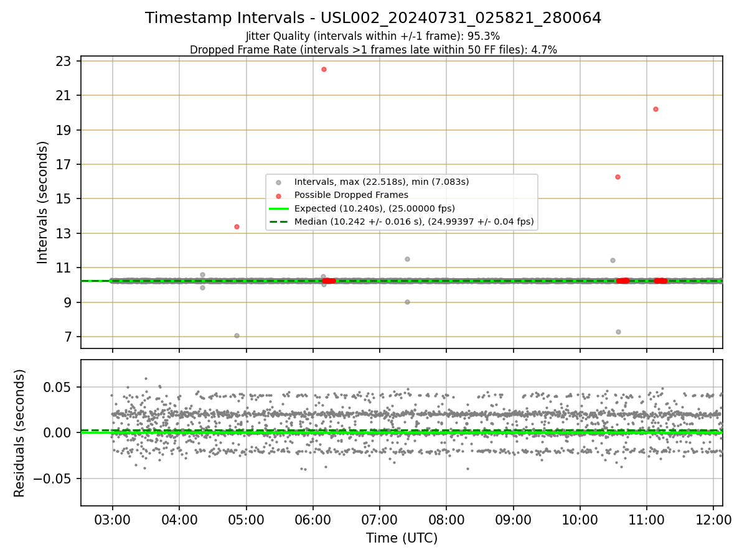Click the red dropped-frame cluster on the line after 06:00
The image size is (747, 560).
point(329,281)
